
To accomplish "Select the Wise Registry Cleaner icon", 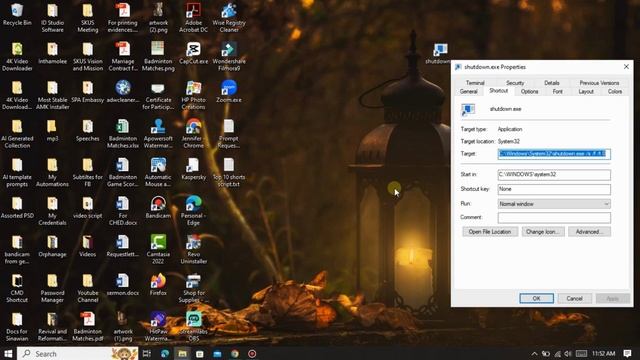I will click(x=229, y=17).
